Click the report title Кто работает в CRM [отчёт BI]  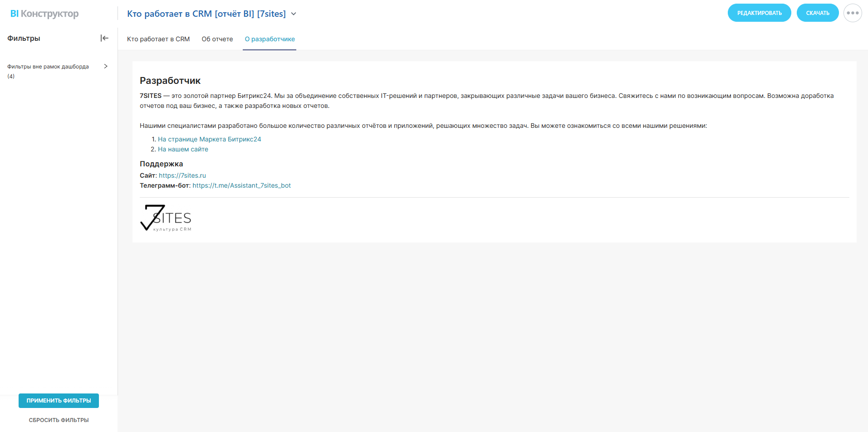coord(206,14)
